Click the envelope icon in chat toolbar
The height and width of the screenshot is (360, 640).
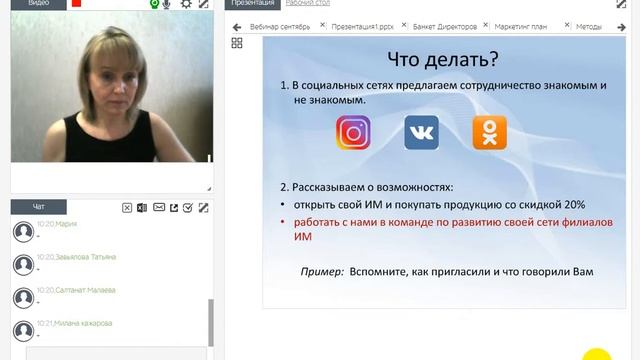(x=159, y=207)
